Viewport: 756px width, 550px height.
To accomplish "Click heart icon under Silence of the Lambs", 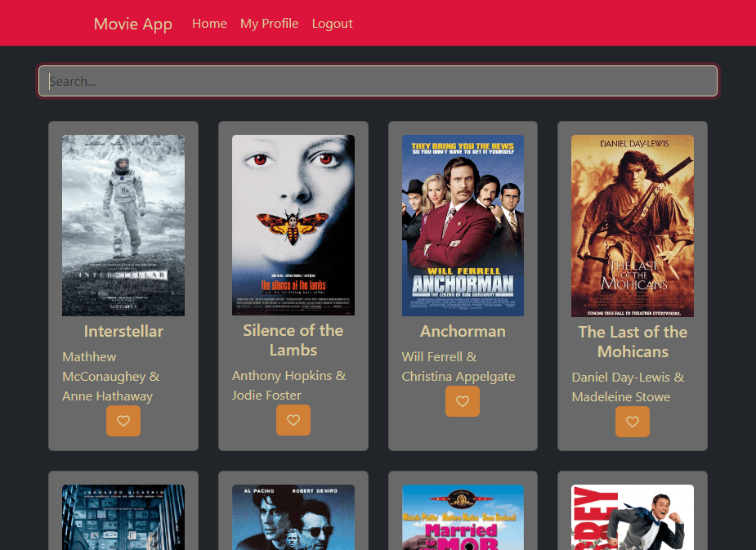I will [293, 420].
